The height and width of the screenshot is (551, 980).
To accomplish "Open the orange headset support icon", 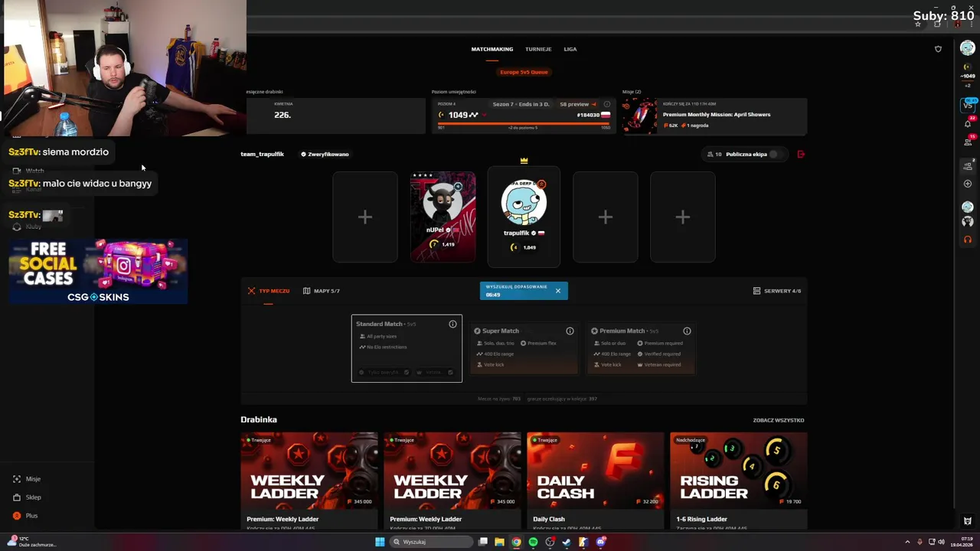I will (x=968, y=240).
